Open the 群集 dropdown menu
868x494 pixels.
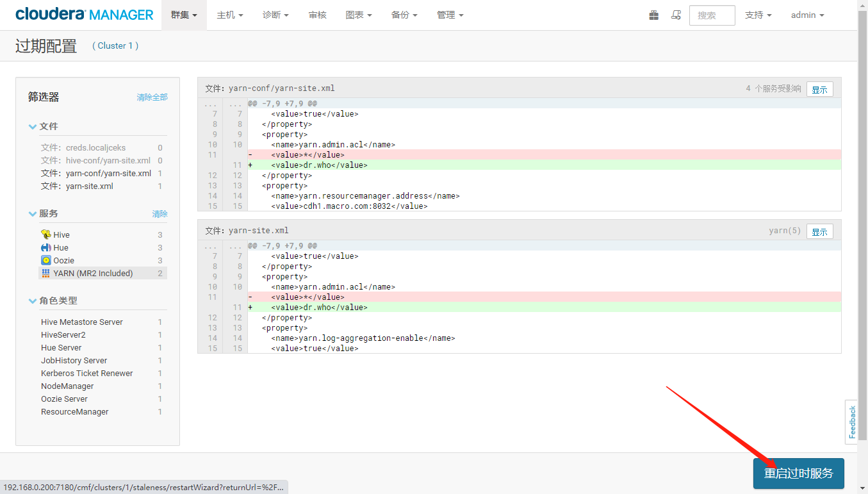[x=184, y=15]
